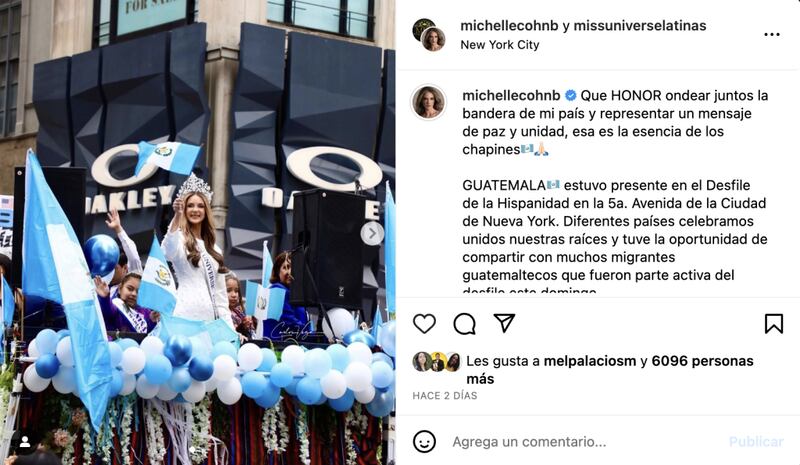
Task: Click the liker avatars next to Les gusta
Action: click(x=437, y=361)
